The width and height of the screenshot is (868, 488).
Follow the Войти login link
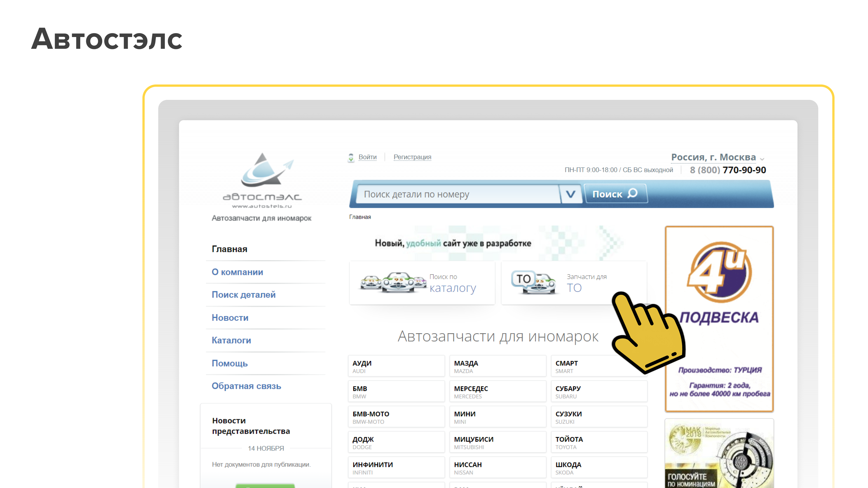367,157
